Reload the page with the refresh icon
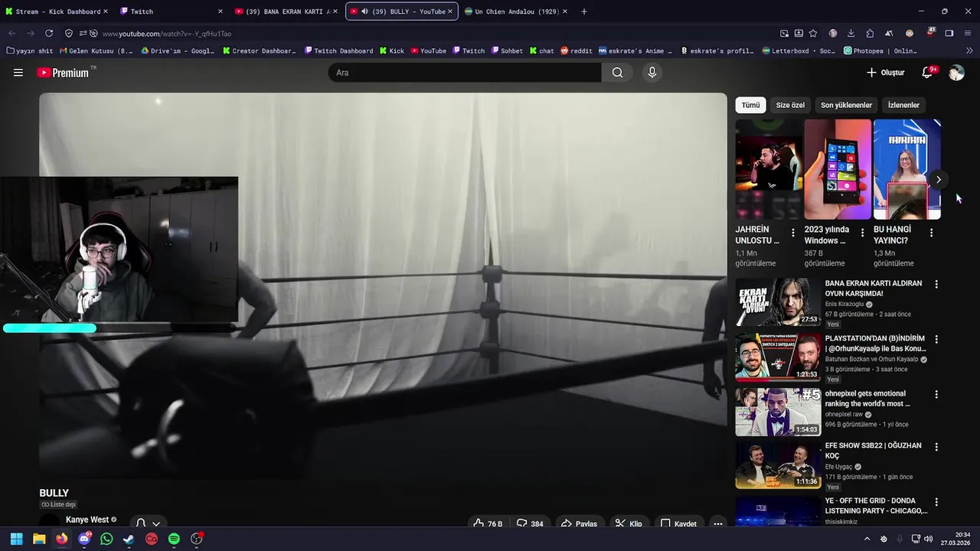The image size is (980, 551). click(49, 34)
